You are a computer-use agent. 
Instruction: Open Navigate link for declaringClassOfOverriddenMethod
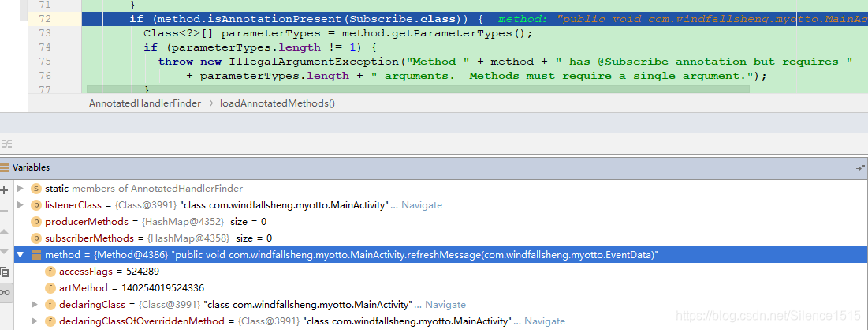545,321
